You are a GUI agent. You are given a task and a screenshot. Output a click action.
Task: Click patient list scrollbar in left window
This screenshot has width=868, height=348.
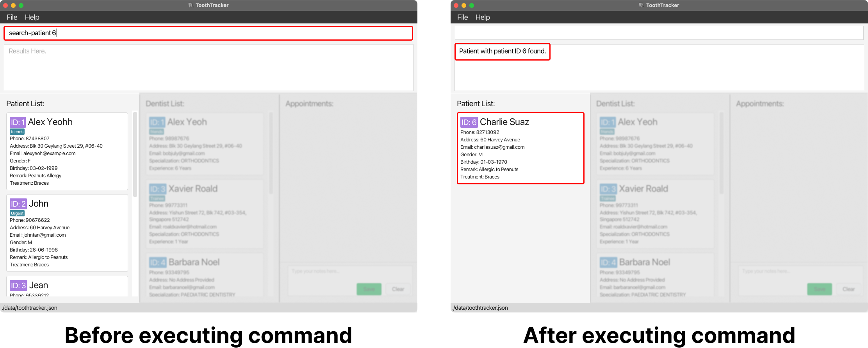pos(135,154)
